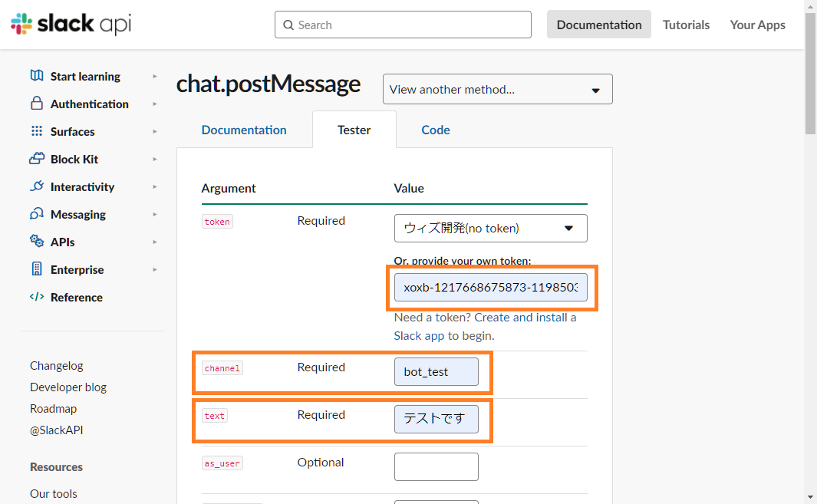Click the Surfaces grid icon
817x504 pixels.
36,131
